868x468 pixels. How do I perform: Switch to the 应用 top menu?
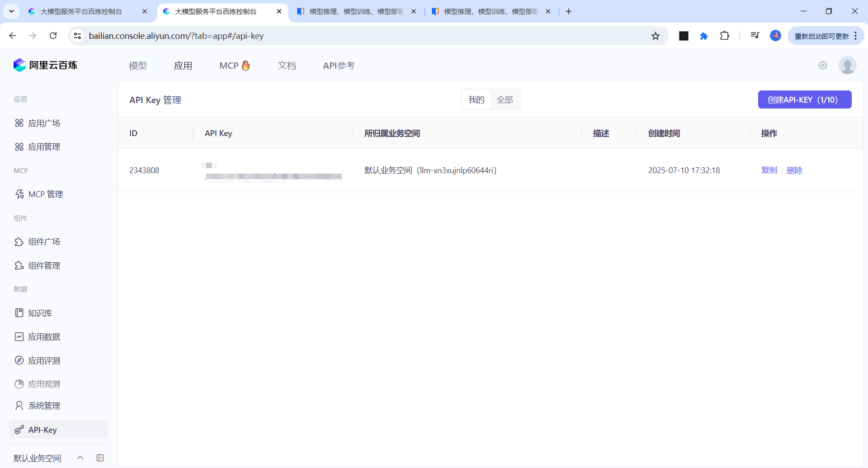[183, 66]
